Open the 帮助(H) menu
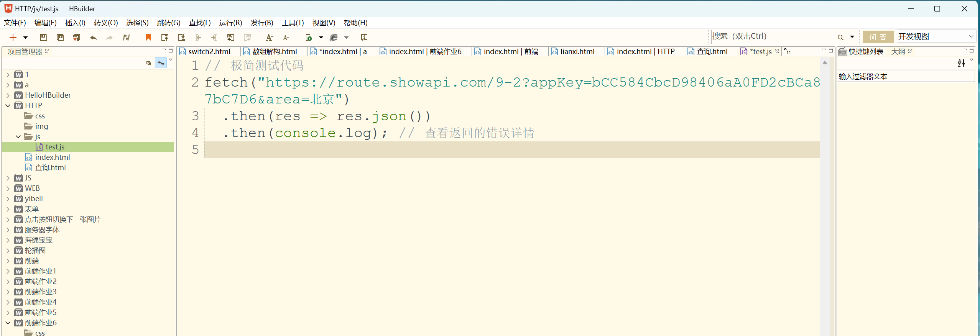Image resolution: width=980 pixels, height=336 pixels. (355, 23)
